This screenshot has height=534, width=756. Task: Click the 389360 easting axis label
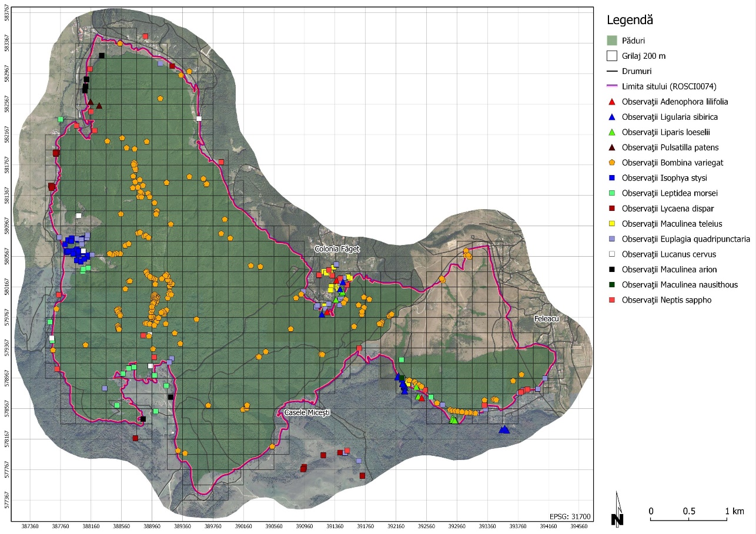point(182,527)
